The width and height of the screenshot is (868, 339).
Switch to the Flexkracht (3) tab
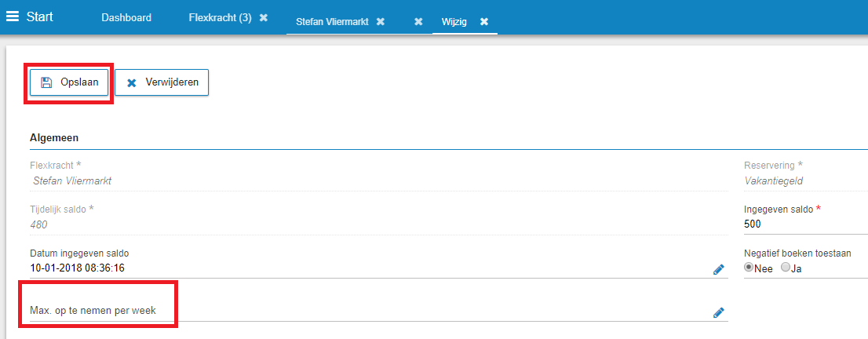click(x=221, y=18)
